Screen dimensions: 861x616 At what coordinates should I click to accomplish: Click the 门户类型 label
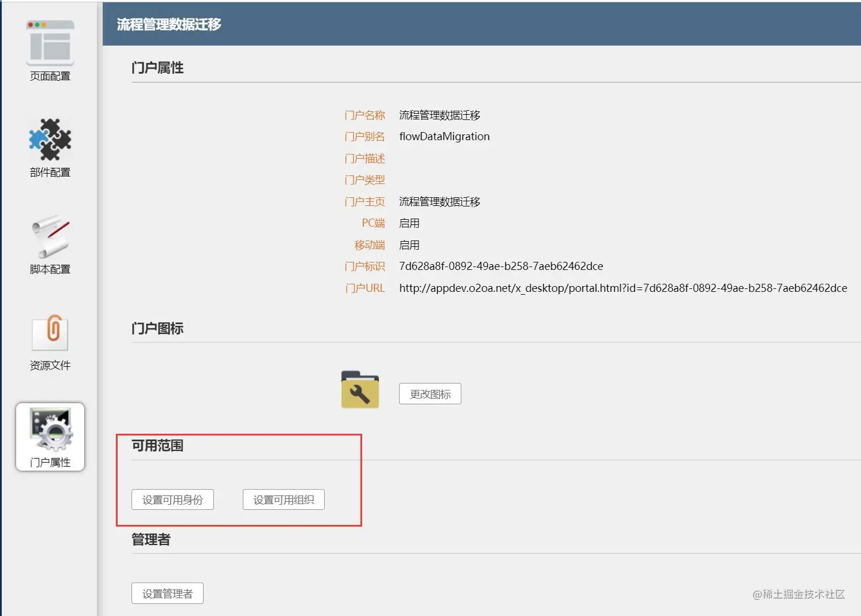click(364, 180)
